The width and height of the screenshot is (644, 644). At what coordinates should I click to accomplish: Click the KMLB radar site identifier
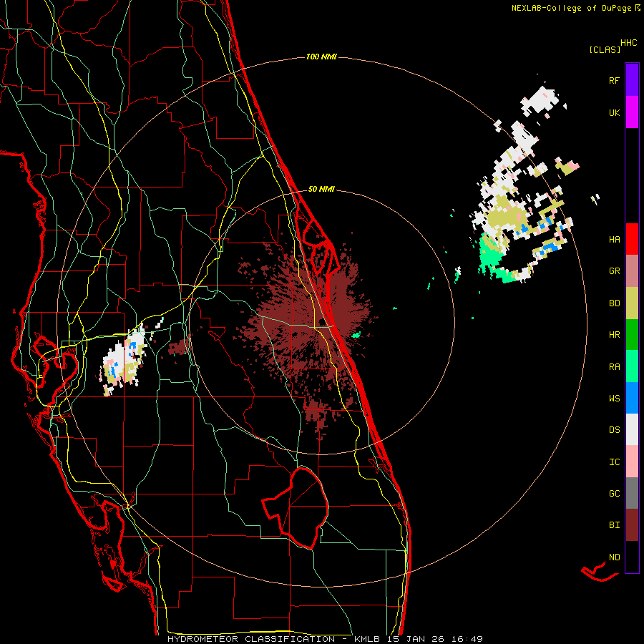(x=369, y=639)
